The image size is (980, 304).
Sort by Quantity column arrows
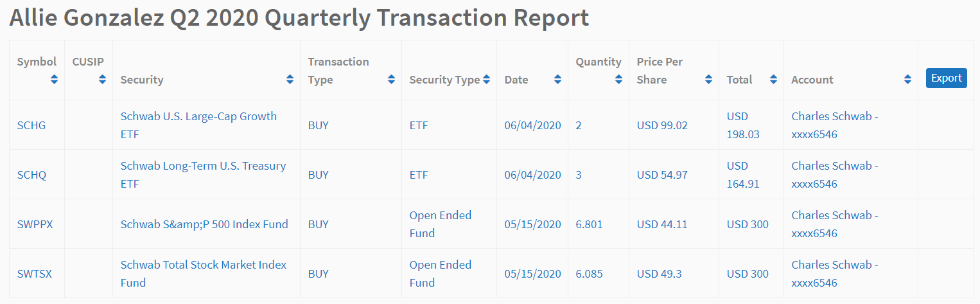[618, 80]
